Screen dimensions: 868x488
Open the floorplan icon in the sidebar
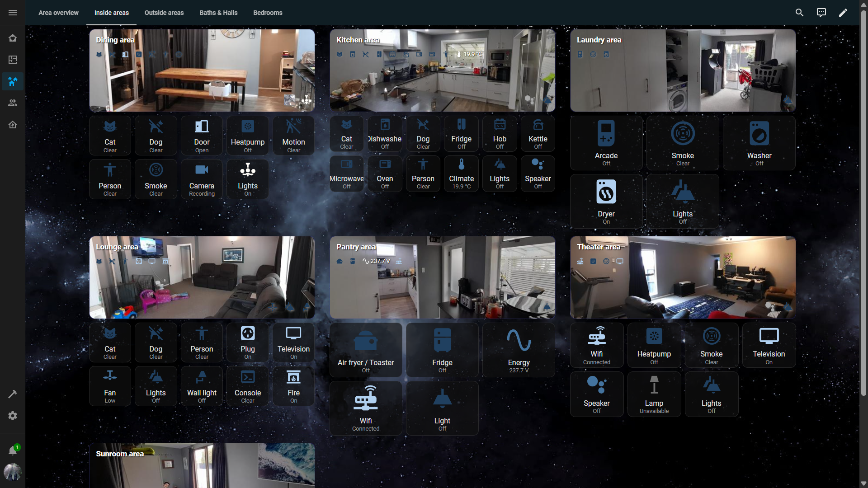click(x=13, y=60)
